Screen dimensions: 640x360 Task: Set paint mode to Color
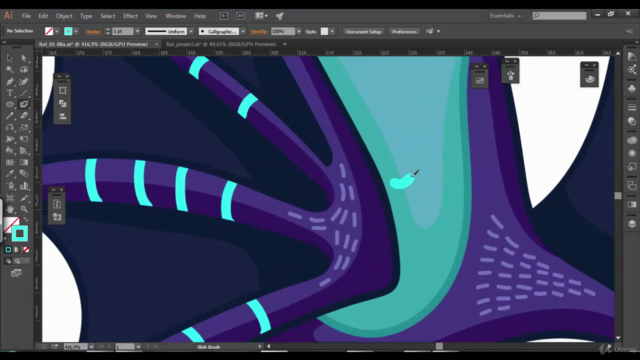[8, 249]
